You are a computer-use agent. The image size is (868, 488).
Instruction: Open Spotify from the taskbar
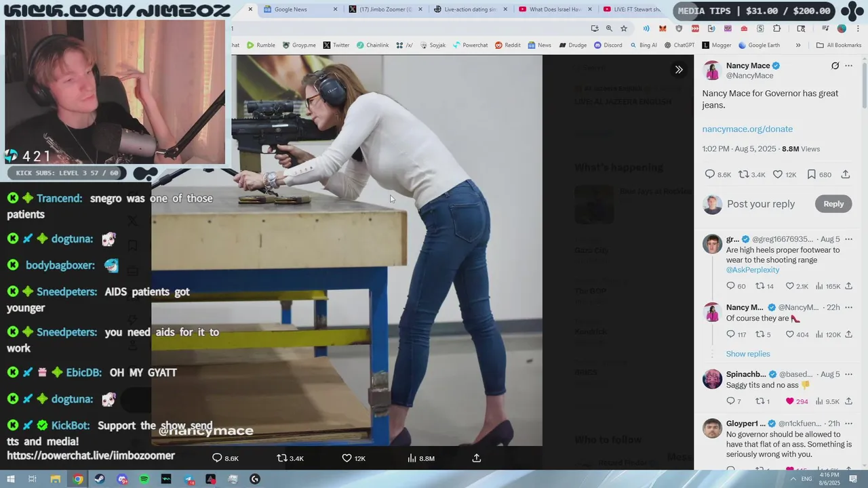[144, 479]
